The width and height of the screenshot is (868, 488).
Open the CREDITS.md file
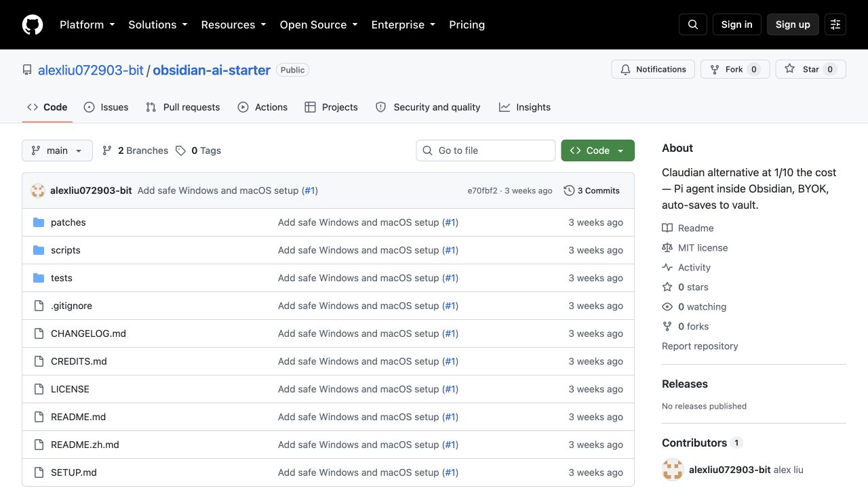79,361
